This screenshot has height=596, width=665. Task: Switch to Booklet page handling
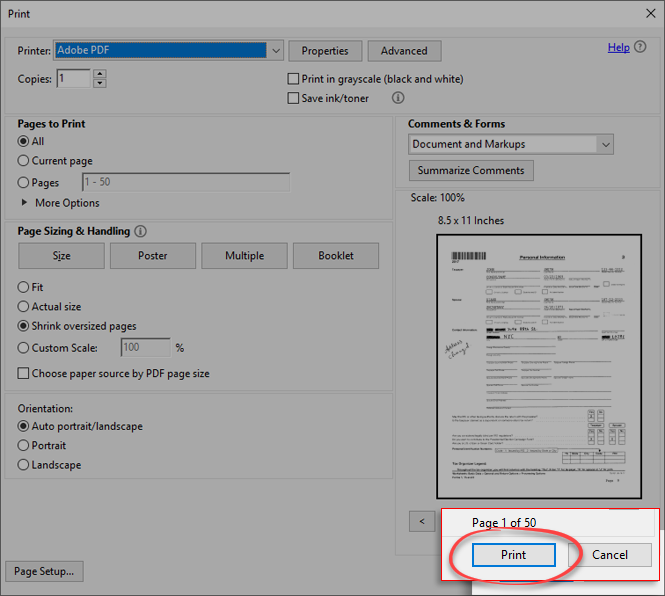(336, 255)
